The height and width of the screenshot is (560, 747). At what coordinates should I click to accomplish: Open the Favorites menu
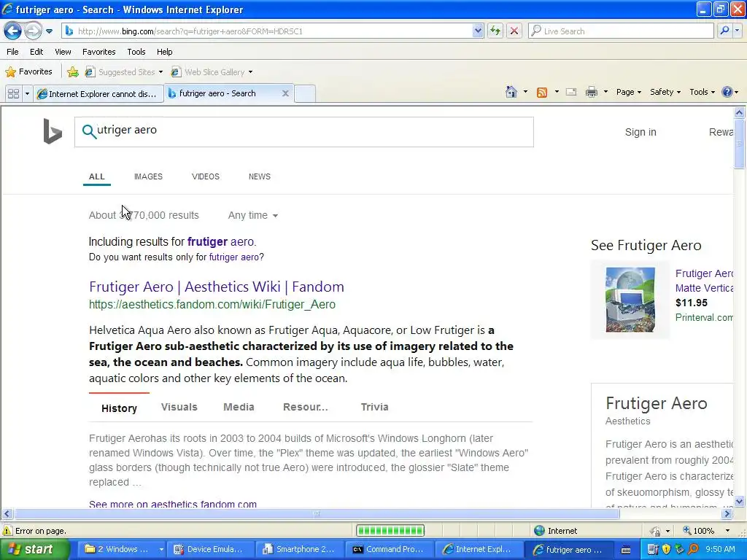click(x=98, y=52)
